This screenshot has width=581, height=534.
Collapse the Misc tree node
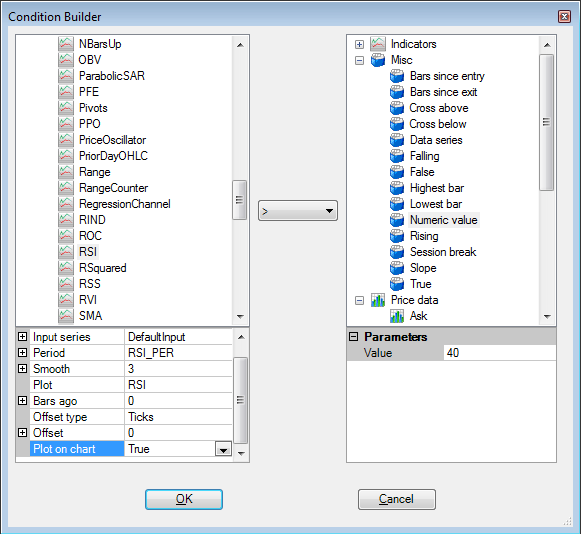tap(359, 60)
